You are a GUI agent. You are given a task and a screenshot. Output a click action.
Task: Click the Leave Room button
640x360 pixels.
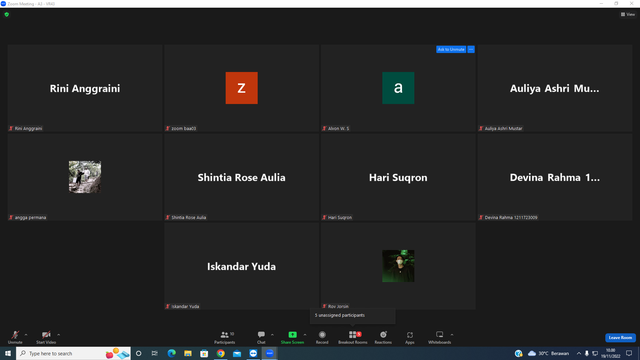[620, 338]
